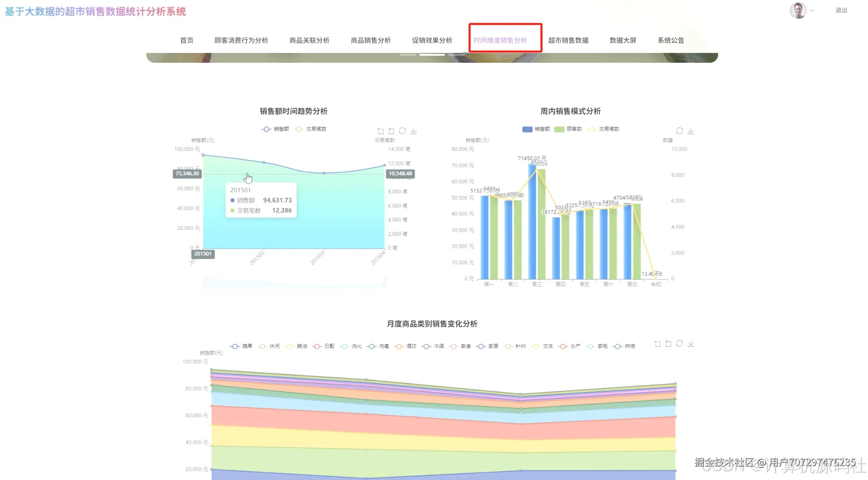Screen dimensions: 868x480
Task: Log out with the 退出 button
Action: [841, 10]
